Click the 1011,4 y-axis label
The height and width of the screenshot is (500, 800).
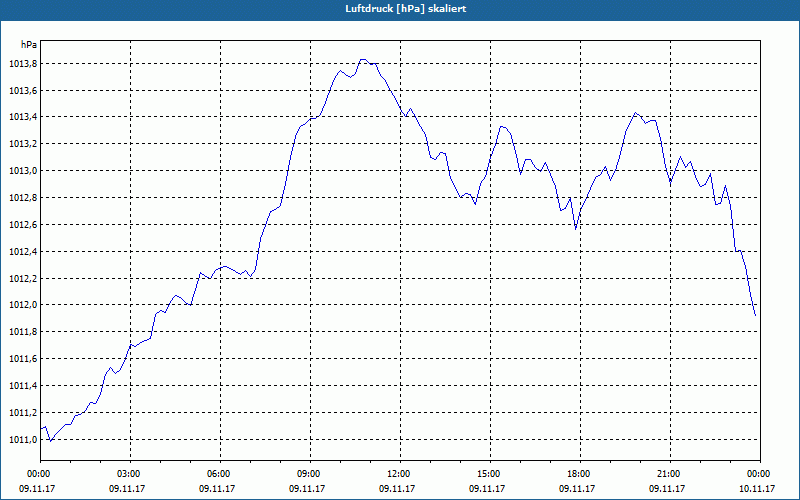tap(23, 386)
